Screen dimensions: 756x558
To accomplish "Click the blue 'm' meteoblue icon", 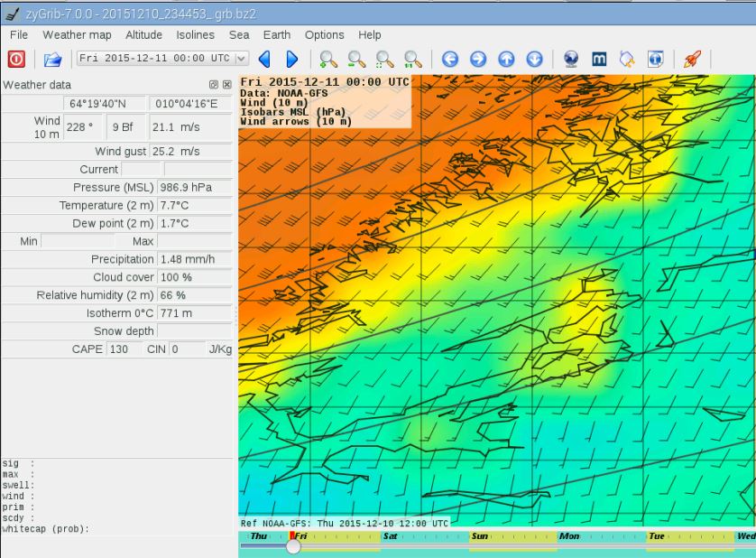I will coord(599,59).
